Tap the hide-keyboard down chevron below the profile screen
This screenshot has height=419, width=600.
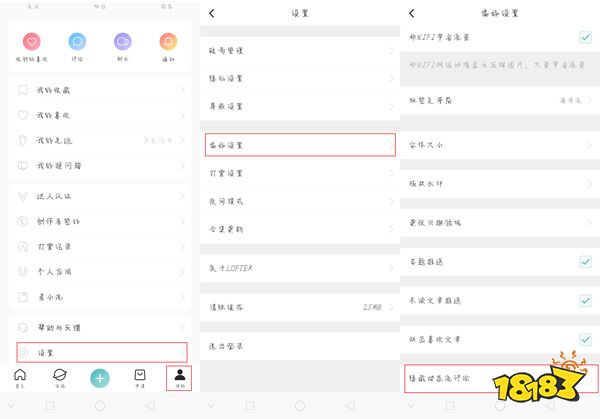[11, 405]
